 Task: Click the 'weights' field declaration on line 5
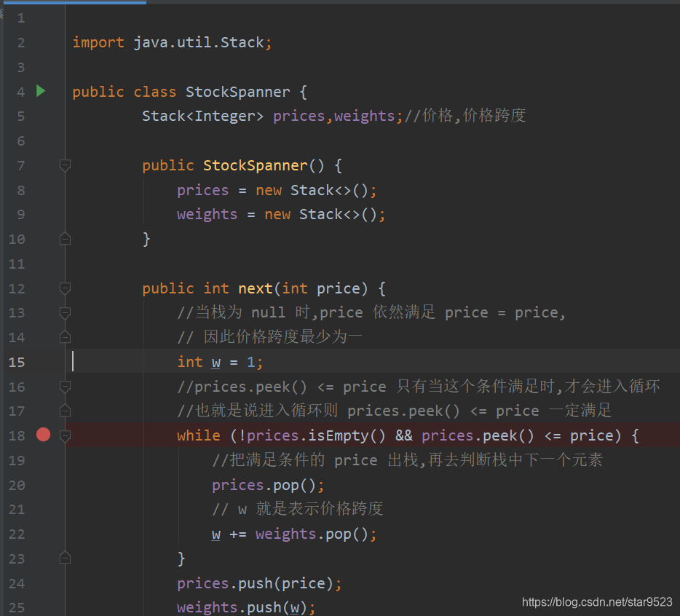point(364,117)
